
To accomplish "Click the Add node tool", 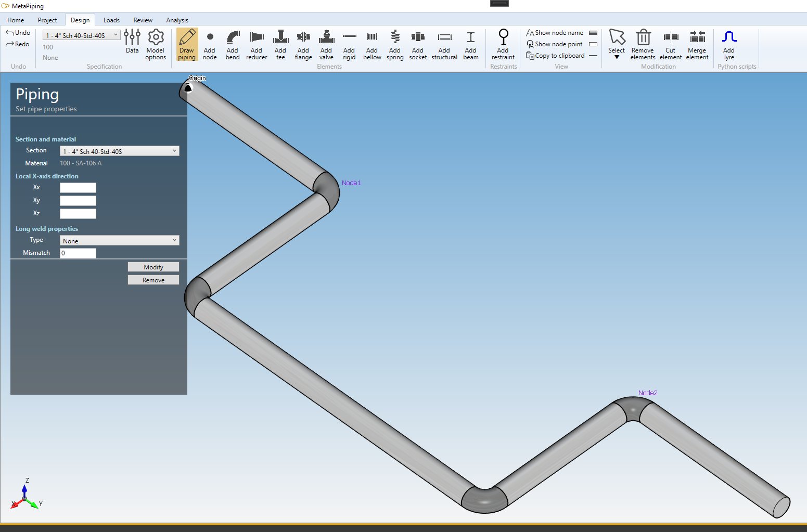I will point(210,45).
